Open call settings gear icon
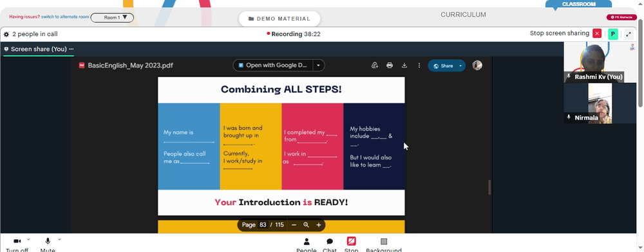 click(x=6, y=35)
